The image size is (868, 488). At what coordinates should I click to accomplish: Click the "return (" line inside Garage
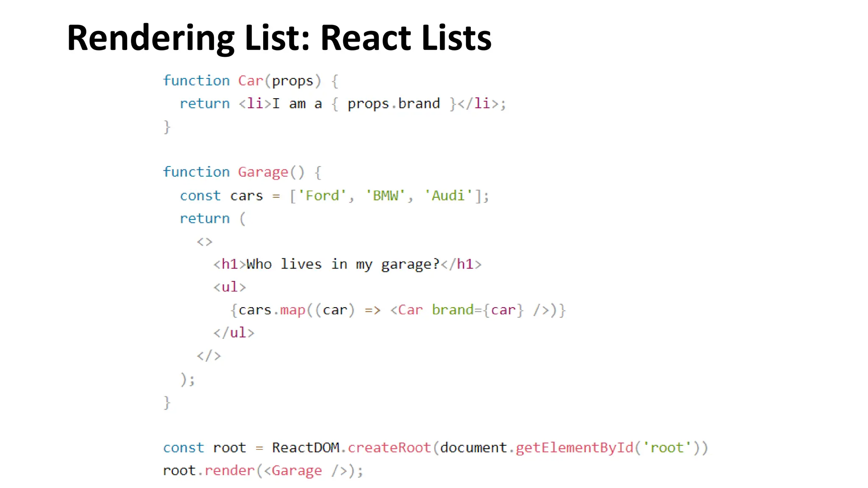tap(213, 218)
